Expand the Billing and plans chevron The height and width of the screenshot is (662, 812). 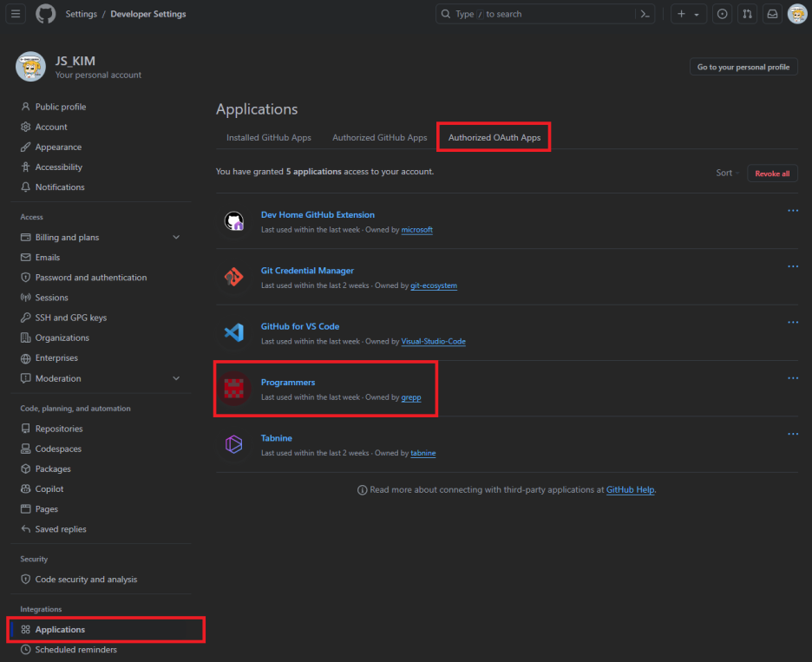176,237
